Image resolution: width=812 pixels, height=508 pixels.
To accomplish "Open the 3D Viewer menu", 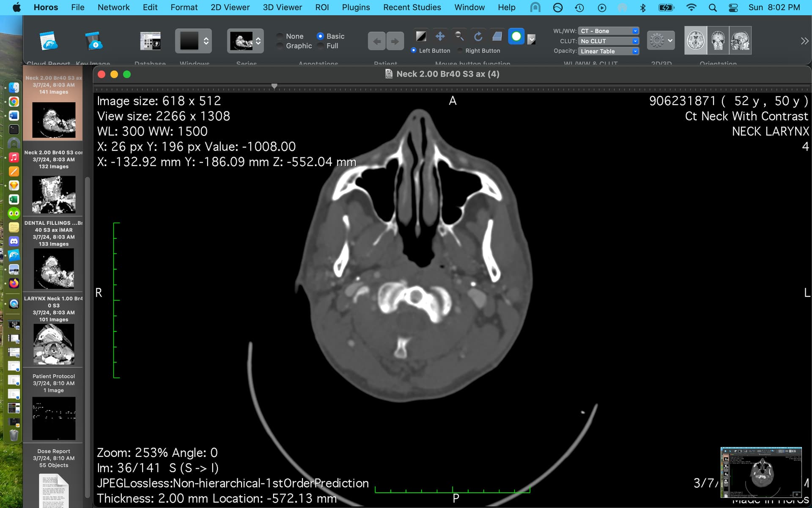I will coord(282,7).
